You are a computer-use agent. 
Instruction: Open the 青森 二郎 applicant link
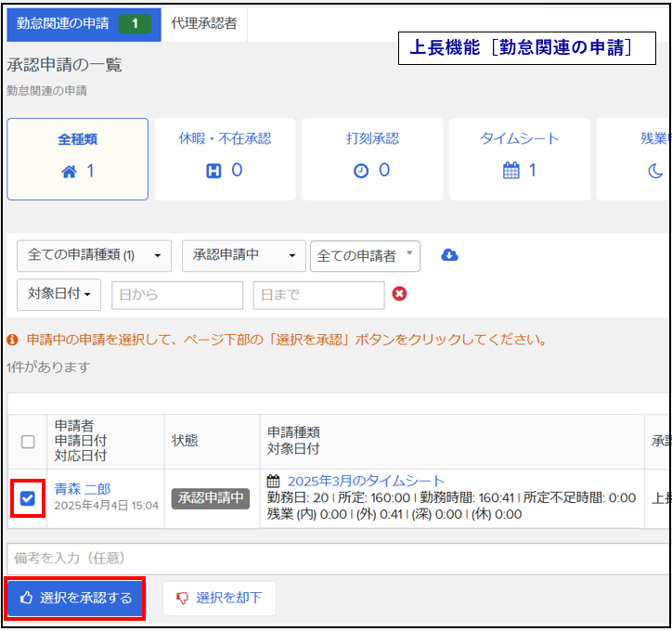pyautogui.click(x=83, y=489)
